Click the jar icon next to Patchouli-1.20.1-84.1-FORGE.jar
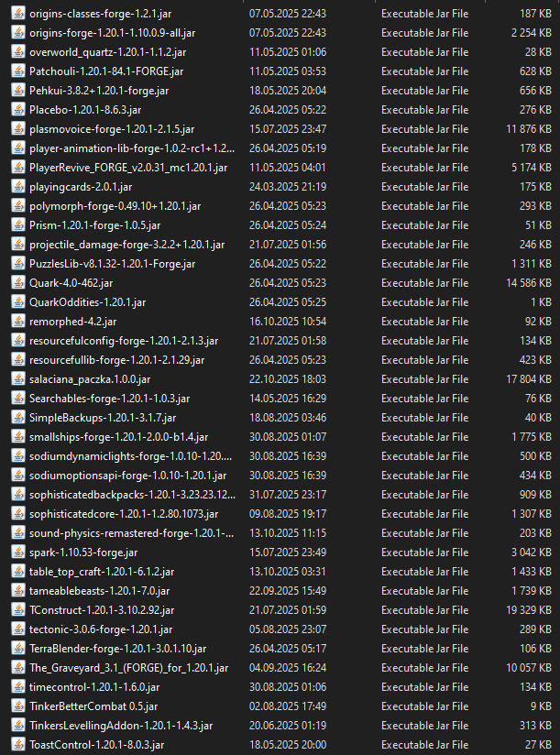This screenshot has width=560, height=755. coord(17,71)
